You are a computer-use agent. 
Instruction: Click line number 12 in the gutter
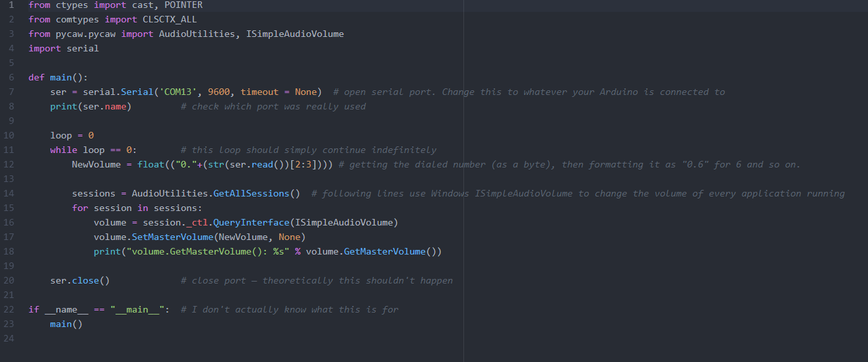click(x=9, y=164)
